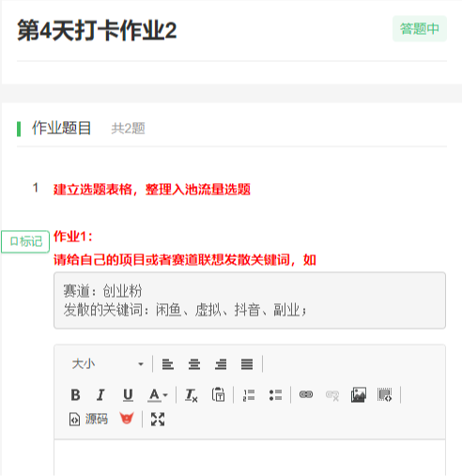462x476 pixels.
Task: Click the red fox mask icon
Action: 127,419
